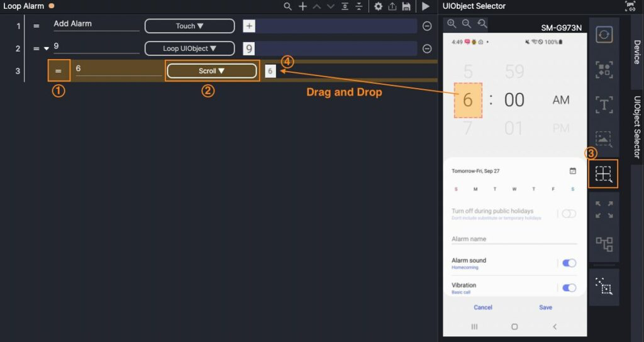This screenshot has width=644, height=342.
Task: Activate the highlighted grid area selector tool
Action: pos(604,174)
